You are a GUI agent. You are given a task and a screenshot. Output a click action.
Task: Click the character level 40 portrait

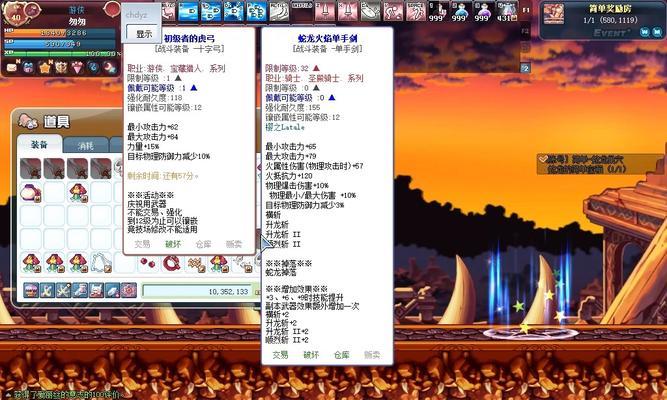[15, 14]
